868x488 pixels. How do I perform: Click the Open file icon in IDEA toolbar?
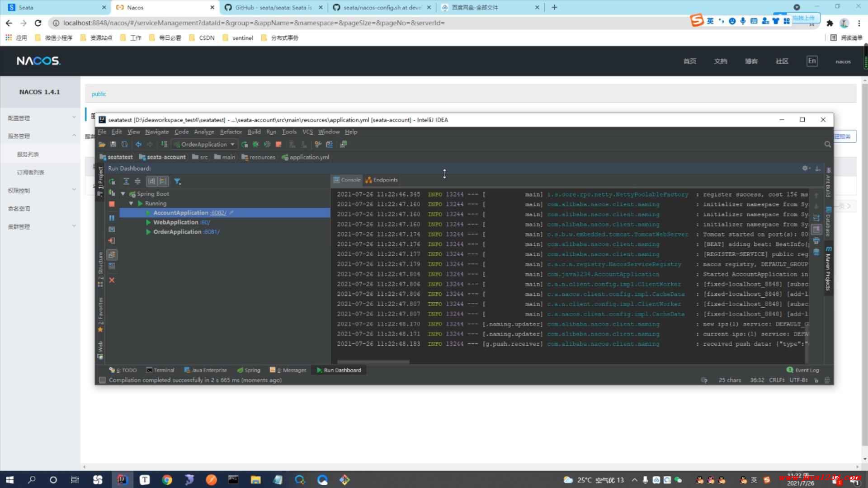102,145
